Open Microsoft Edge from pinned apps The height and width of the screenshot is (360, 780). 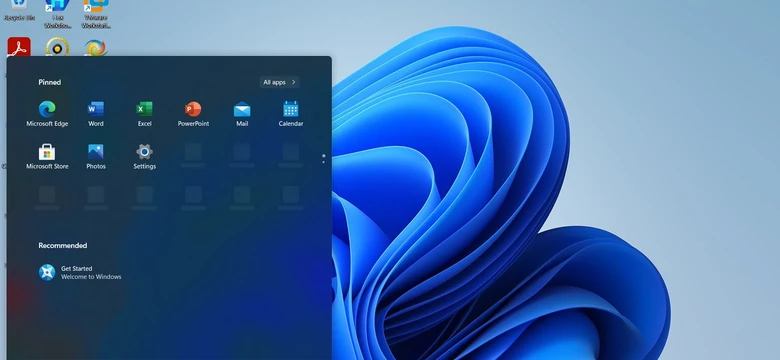[x=47, y=114]
